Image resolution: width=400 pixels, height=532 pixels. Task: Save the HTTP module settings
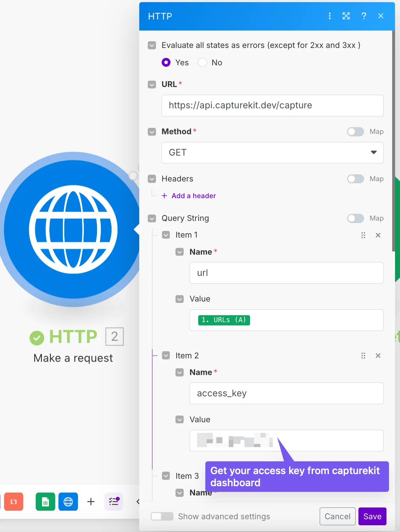[372, 516]
